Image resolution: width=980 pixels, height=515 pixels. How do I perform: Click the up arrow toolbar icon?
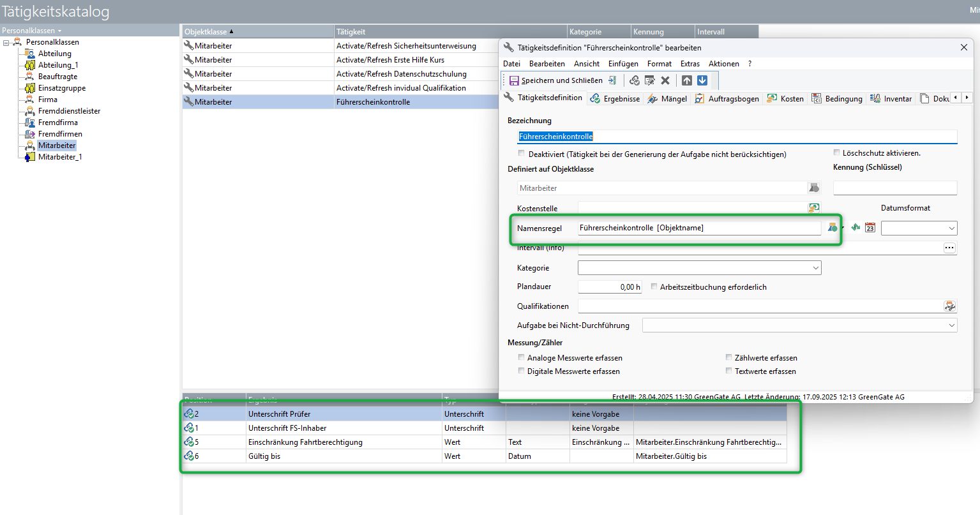[x=687, y=80]
